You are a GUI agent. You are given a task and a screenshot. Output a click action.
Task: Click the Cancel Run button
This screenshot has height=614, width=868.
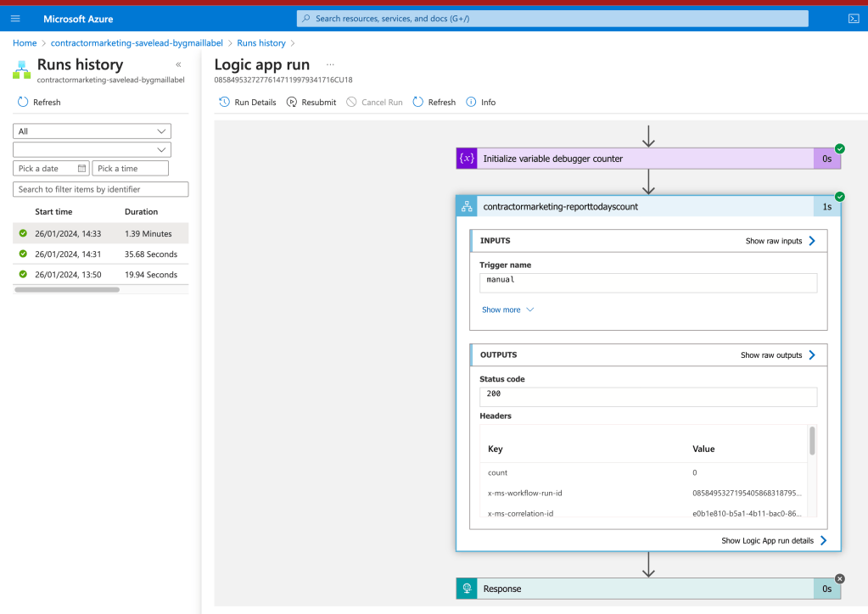374,102
